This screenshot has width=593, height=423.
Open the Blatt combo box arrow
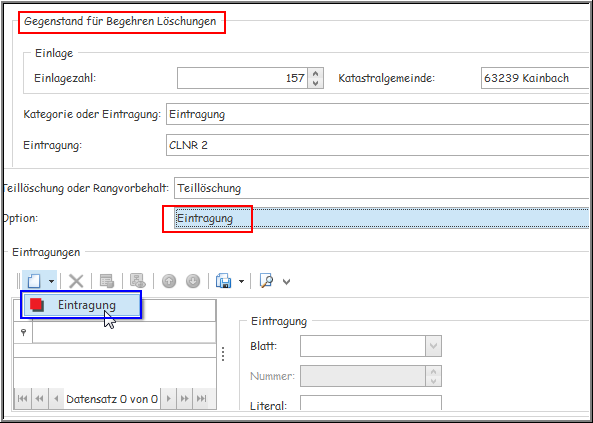point(433,346)
